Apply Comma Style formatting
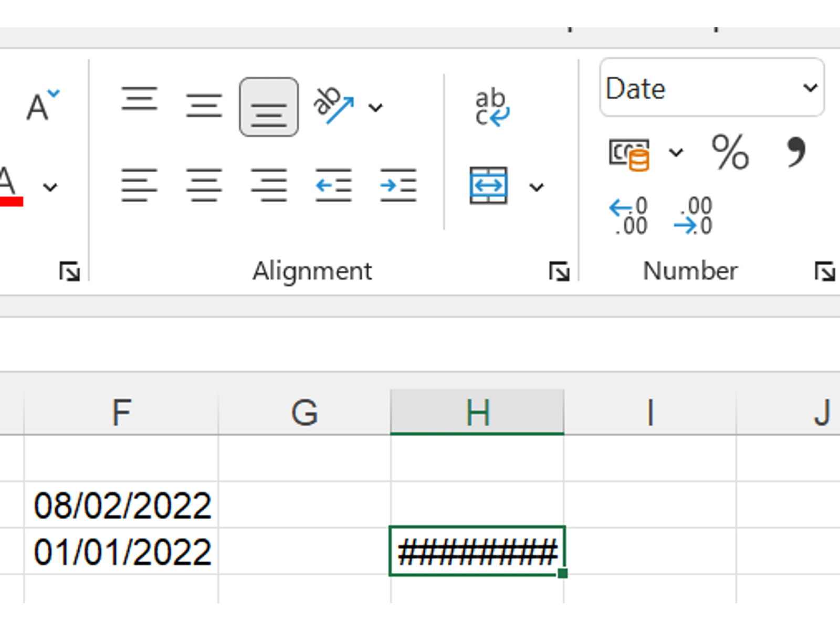840x630 pixels. (x=796, y=152)
